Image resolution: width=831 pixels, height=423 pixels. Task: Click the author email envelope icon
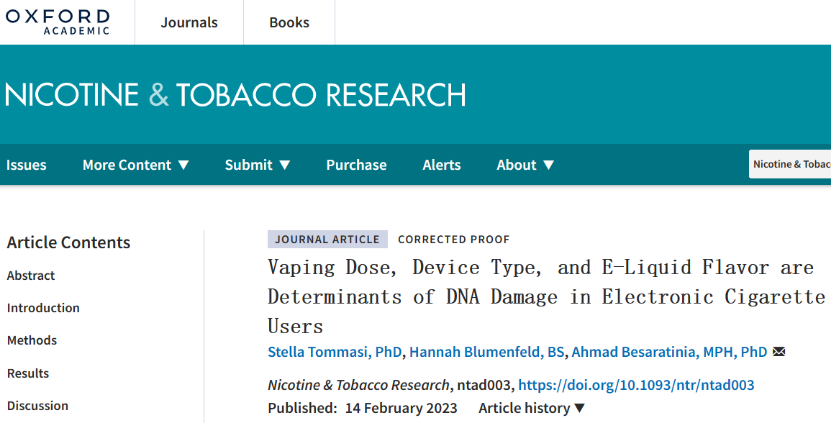[779, 352]
